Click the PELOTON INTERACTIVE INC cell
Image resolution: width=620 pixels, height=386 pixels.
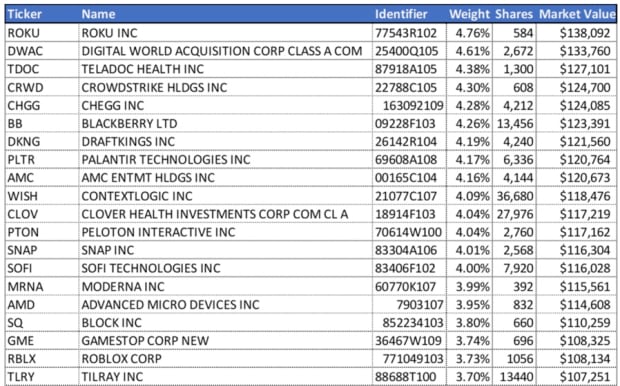click(x=225, y=232)
